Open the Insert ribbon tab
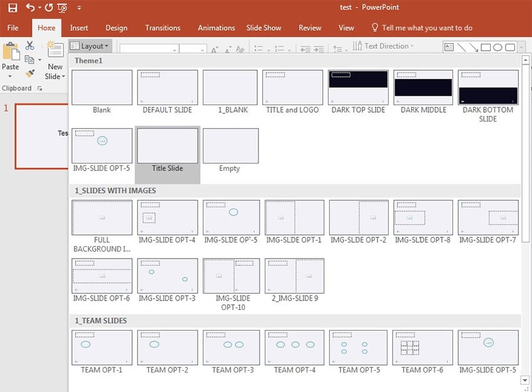This screenshot has height=392, width=532. [x=79, y=28]
